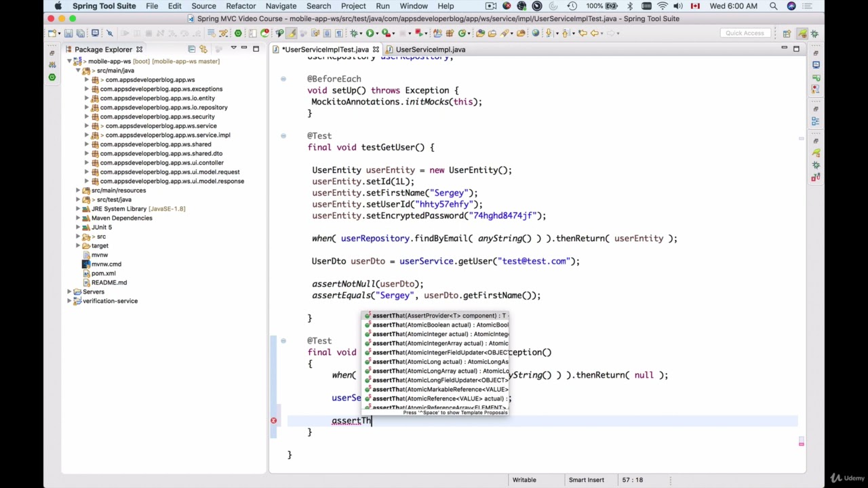This screenshot has height=488, width=868.
Task: Jump to last edit location icon
Action: pyautogui.click(x=583, y=33)
